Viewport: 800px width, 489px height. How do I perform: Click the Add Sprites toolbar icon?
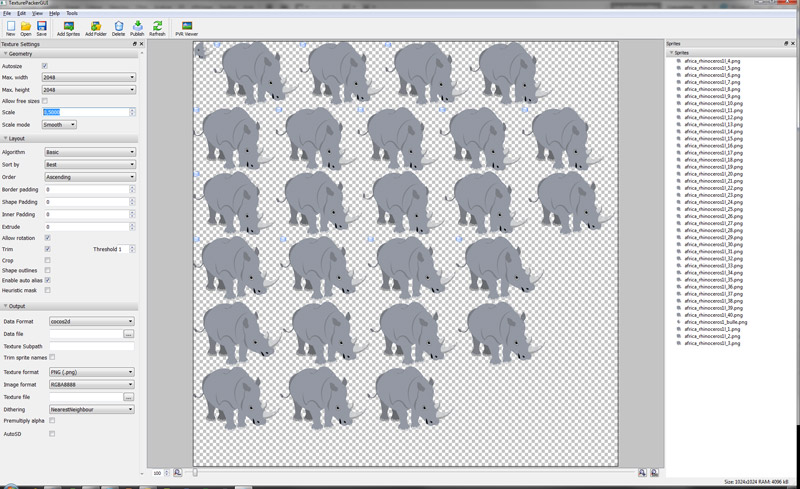coord(68,28)
